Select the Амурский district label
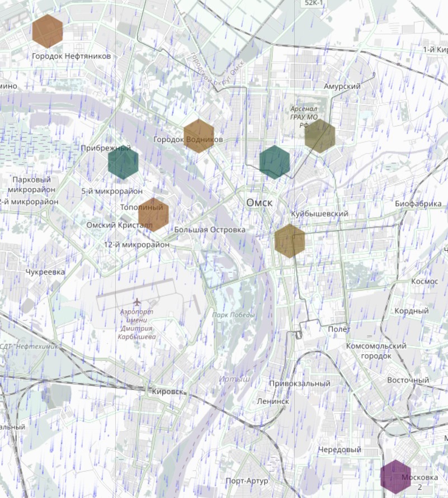The height and width of the screenshot is (498, 448). tap(342, 87)
